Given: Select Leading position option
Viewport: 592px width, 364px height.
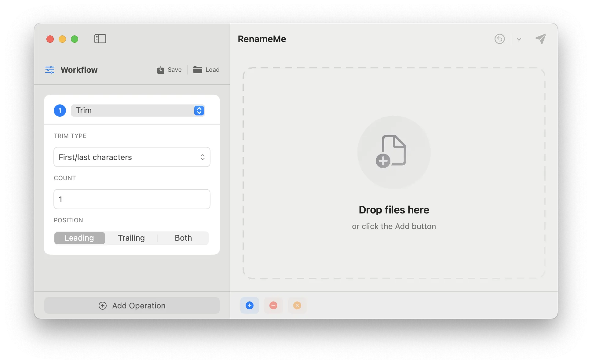Looking at the screenshot, I should (x=79, y=238).
